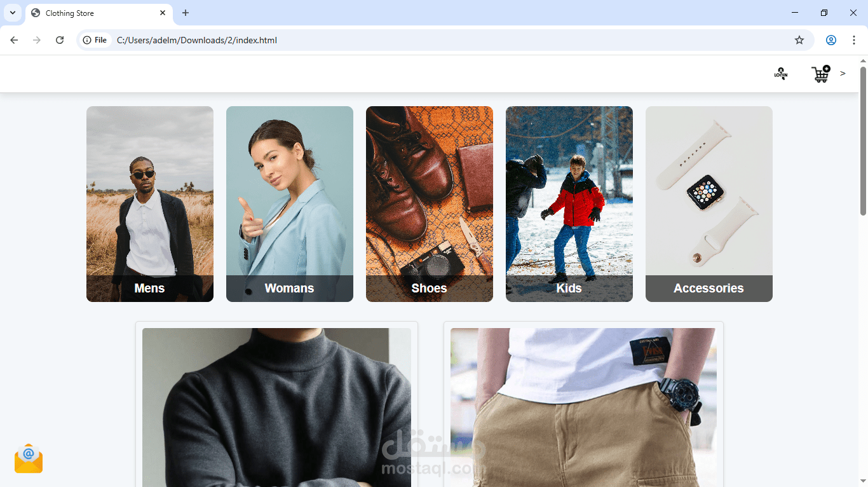Open the Mens category card
This screenshot has width=868, height=487.
(150, 204)
